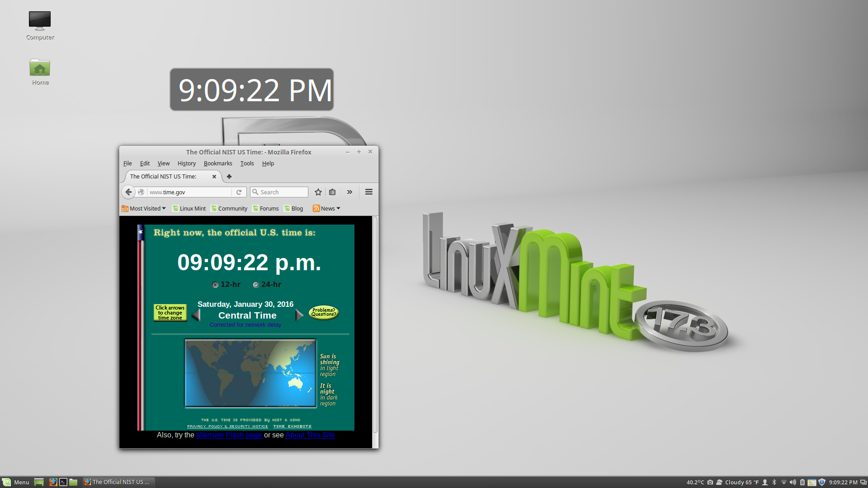Shift time zone with left arrow
Screen dimensions: 868x488
pyautogui.click(x=196, y=315)
